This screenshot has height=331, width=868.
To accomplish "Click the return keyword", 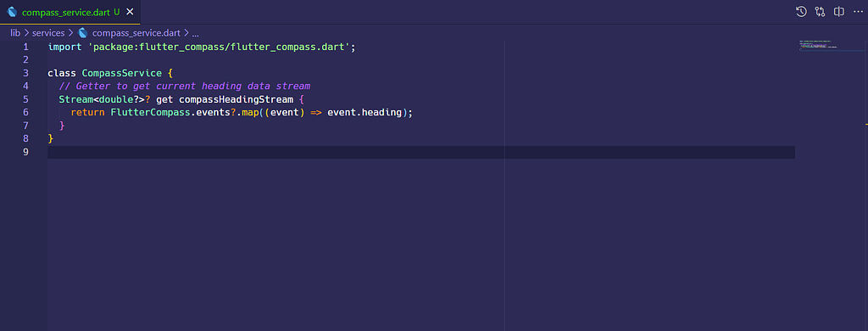I will [87, 113].
